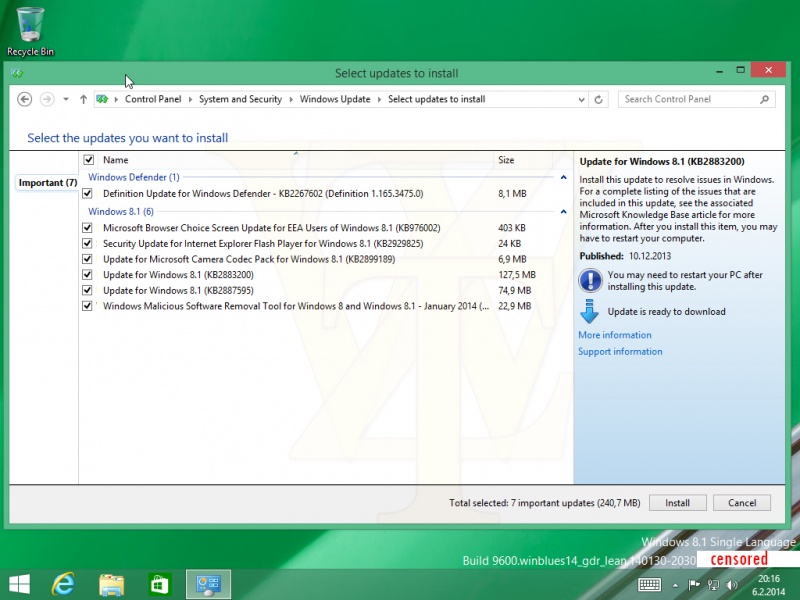Toggle the select-all checkbox beside Name
Viewport: 800px width, 600px height.
89,160
